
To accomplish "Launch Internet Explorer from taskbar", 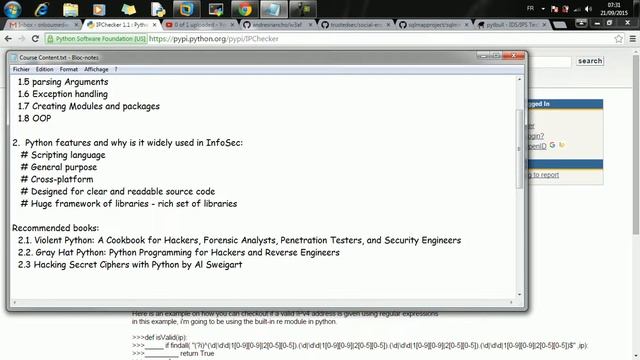I will pyautogui.click(x=41, y=9).
